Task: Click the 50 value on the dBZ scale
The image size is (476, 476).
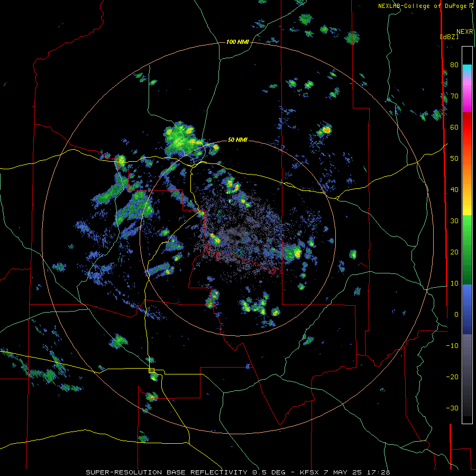Action: pos(454,159)
